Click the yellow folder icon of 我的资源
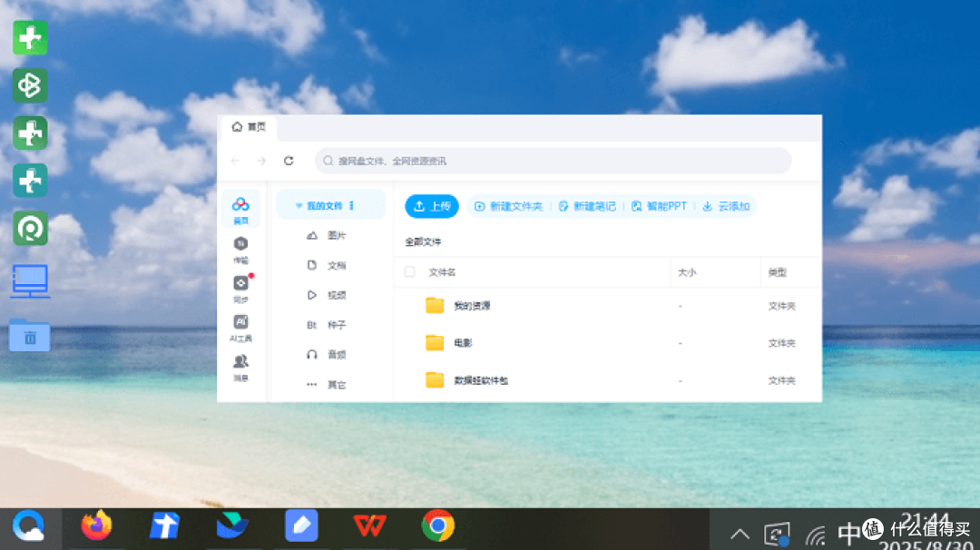This screenshot has height=550, width=980. pos(435,306)
